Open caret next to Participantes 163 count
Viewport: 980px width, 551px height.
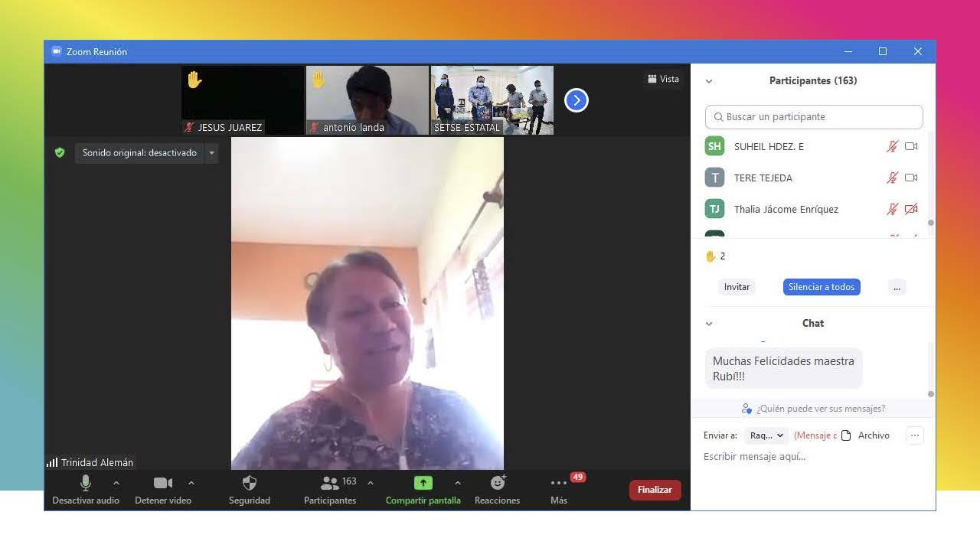[371, 483]
